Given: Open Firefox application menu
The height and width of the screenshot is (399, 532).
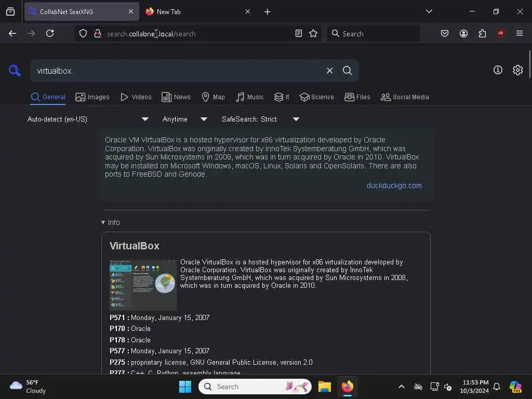Looking at the screenshot, I should pyautogui.click(x=520, y=33).
